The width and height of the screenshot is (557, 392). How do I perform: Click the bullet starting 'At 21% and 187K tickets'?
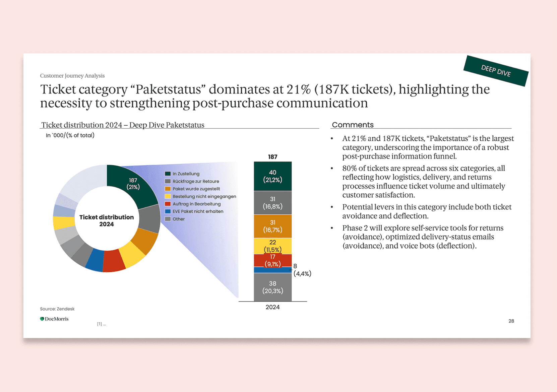coord(428,147)
